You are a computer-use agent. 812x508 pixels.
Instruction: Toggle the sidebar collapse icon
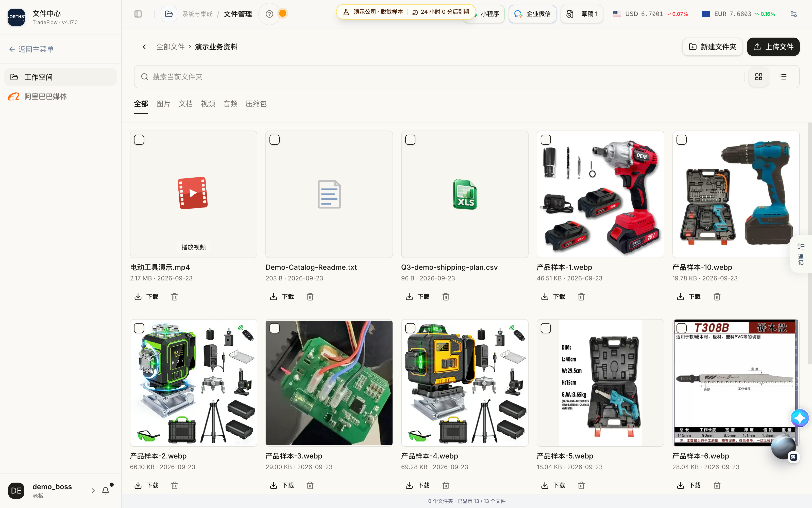point(138,14)
